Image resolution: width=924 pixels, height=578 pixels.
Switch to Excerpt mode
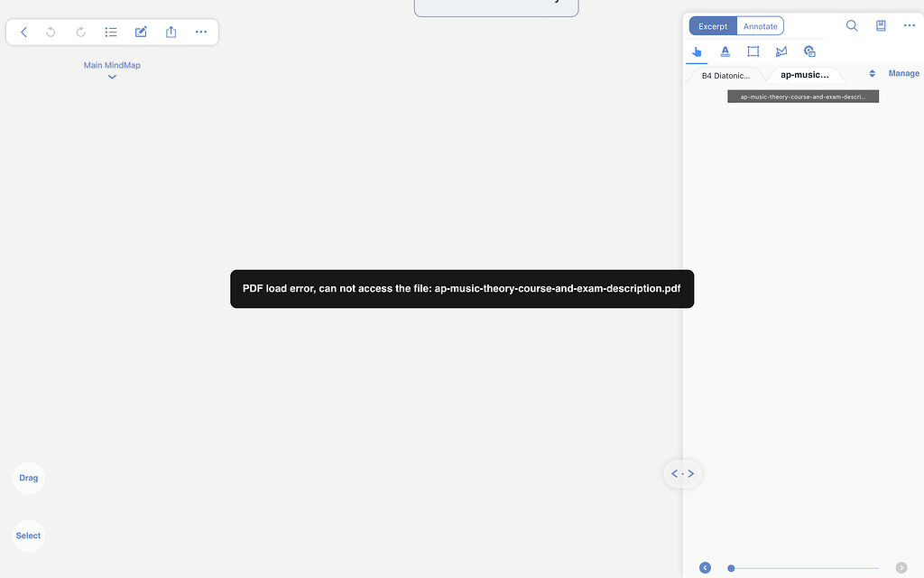[x=713, y=26]
